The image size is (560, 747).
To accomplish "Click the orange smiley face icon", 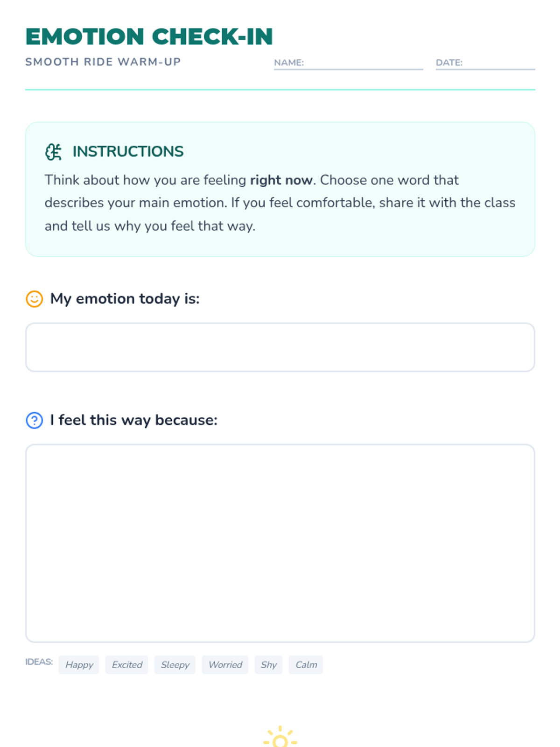I will click(x=34, y=299).
